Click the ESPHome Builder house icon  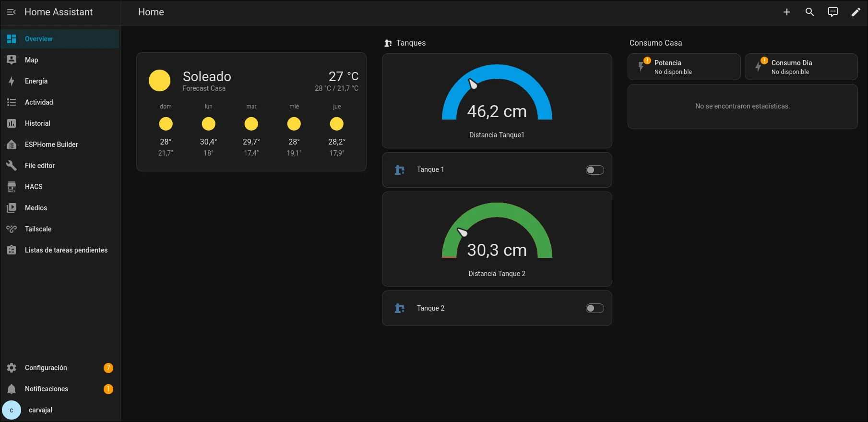tap(12, 145)
